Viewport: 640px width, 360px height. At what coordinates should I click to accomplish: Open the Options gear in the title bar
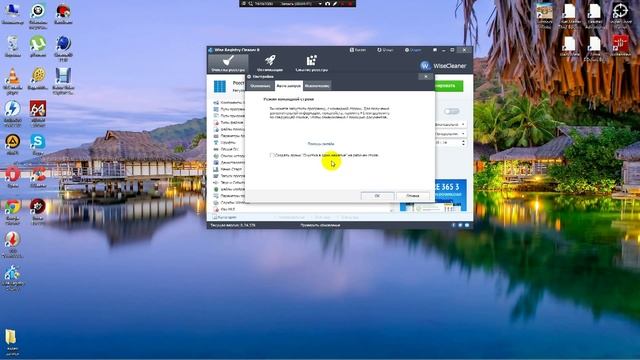point(413,50)
